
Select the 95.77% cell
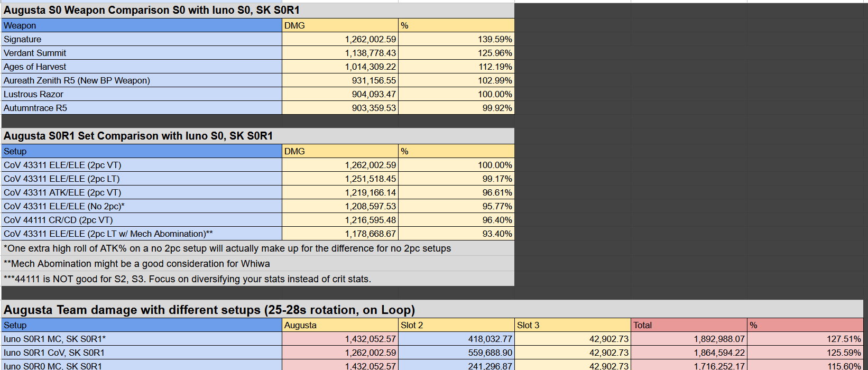tap(456, 206)
